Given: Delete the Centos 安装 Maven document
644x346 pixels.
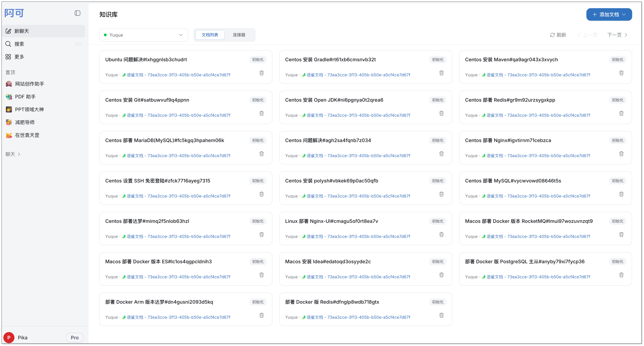Looking at the screenshot, I should [x=621, y=73].
